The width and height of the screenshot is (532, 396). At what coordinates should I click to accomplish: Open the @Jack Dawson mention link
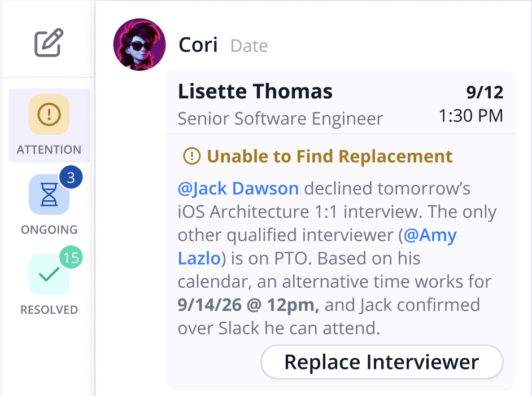[x=238, y=188]
